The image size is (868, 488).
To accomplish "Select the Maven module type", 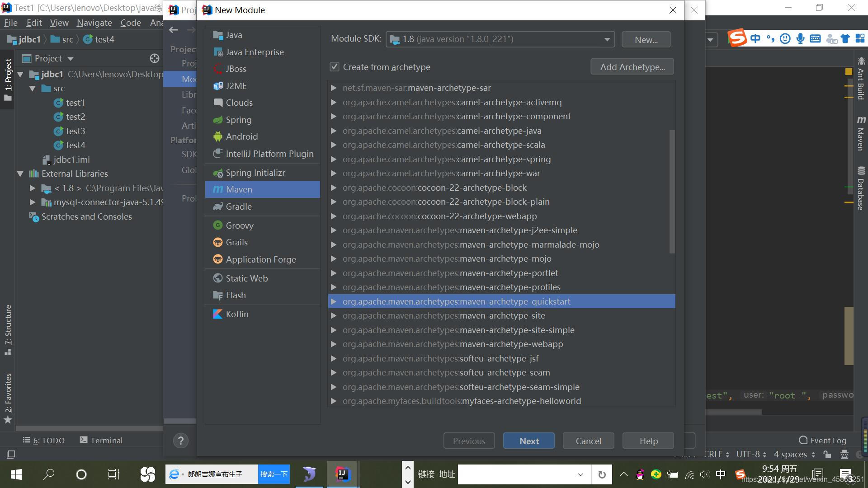I will [262, 189].
